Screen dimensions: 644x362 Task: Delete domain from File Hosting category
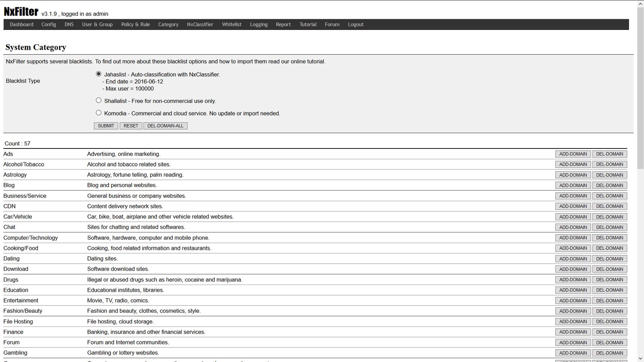pyautogui.click(x=610, y=322)
